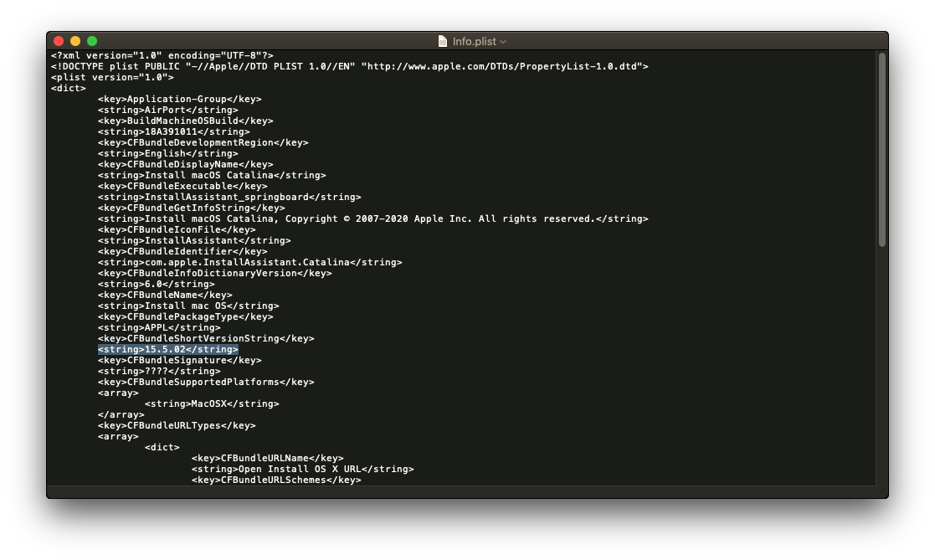This screenshot has height=560, width=935.
Task: Click the CFBundleInfoDictionaryVersion key line
Action: [x=214, y=273]
